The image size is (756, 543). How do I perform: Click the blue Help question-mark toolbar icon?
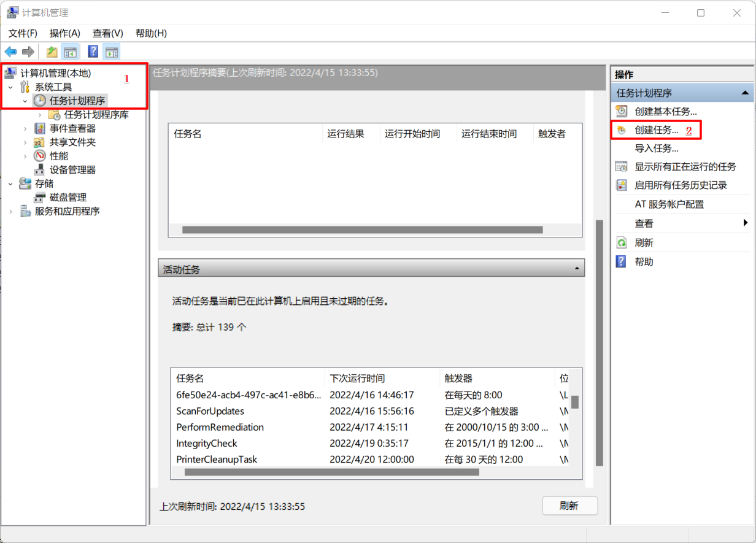click(93, 52)
